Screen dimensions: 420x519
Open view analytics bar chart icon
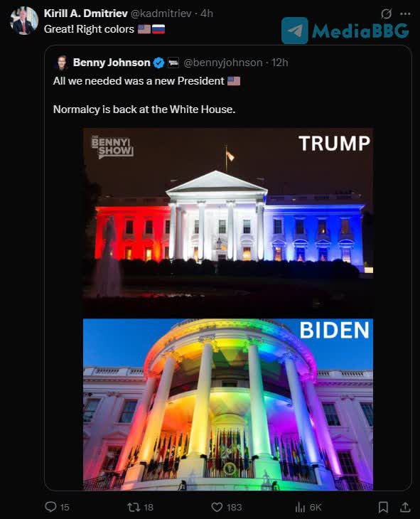[300, 507]
